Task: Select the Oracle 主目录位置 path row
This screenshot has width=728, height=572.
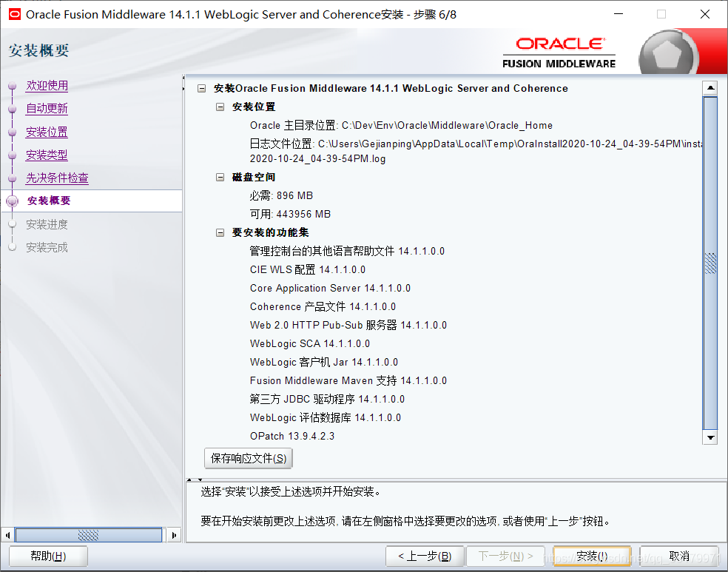Action: (401, 125)
